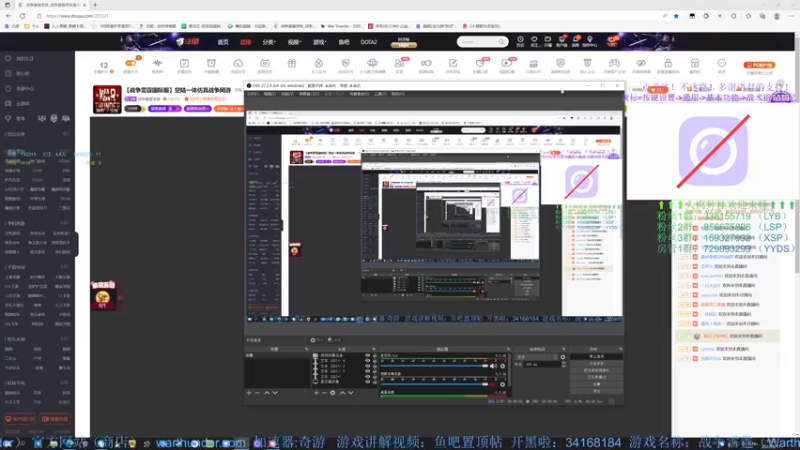Click the padlock icon in broadcaster toolbar
Screen dimensions: 800x450
668,63
